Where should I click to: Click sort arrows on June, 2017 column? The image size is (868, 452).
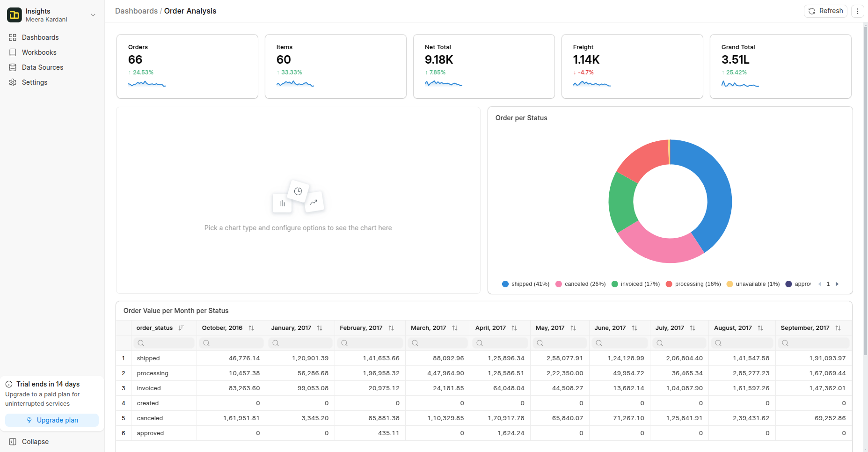coord(635,328)
